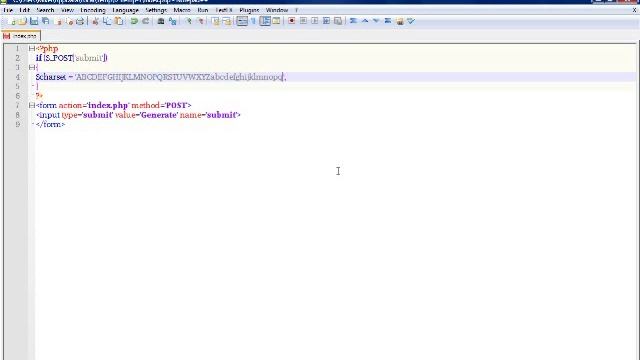This screenshot has height=360, width=640.
Task: Click Synchronize horizontal scrolling icon
Action: (227, 21)
